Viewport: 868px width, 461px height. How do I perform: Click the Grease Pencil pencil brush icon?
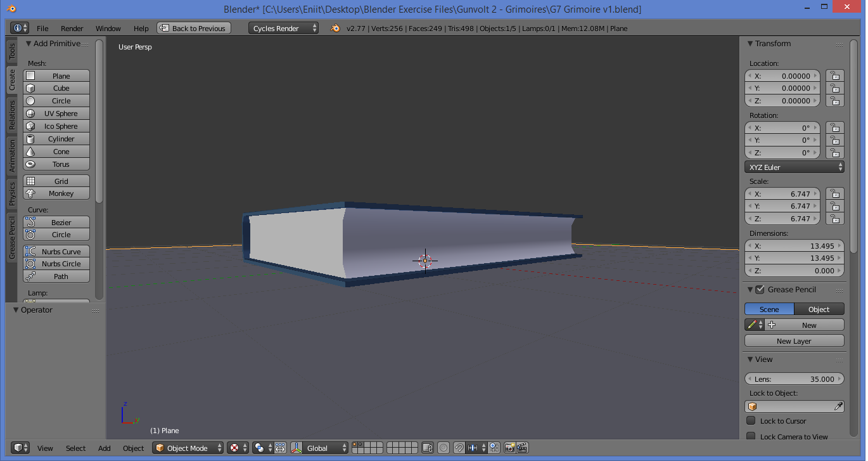753,324
